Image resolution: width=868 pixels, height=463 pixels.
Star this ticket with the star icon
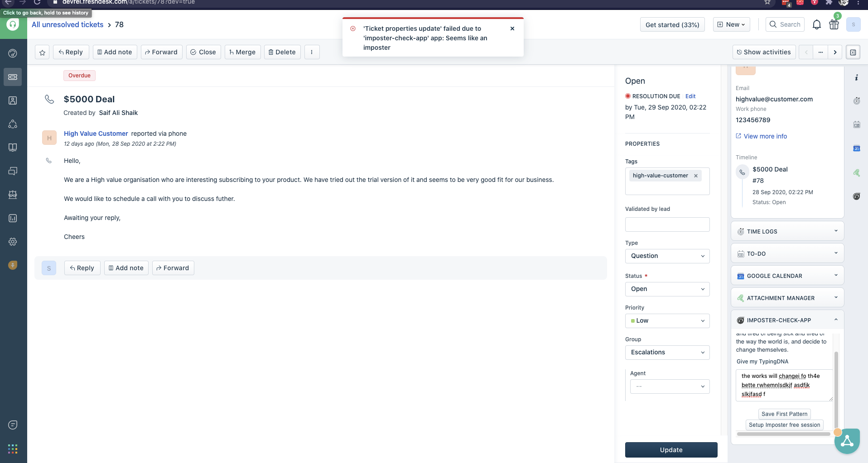tap(42, 53)
